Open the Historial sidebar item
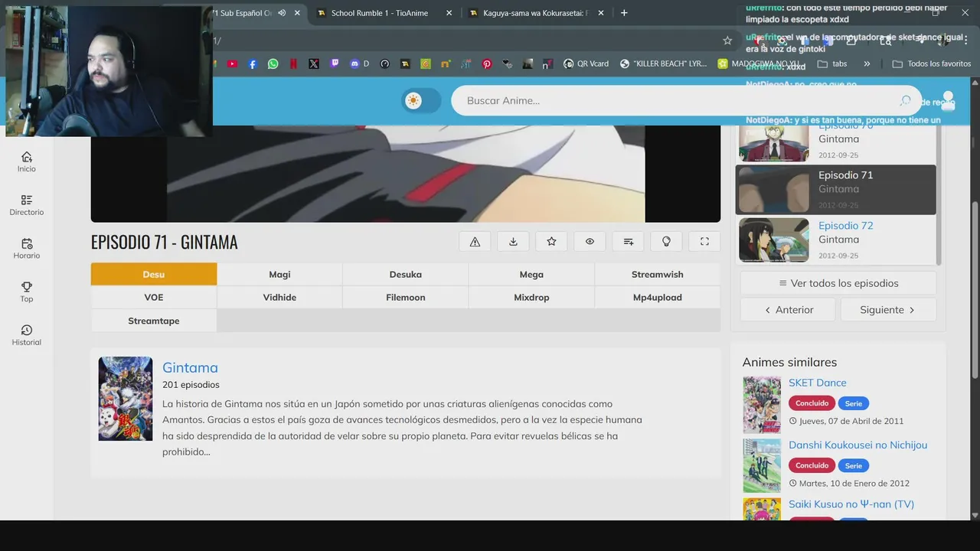 tap(27, 335)
